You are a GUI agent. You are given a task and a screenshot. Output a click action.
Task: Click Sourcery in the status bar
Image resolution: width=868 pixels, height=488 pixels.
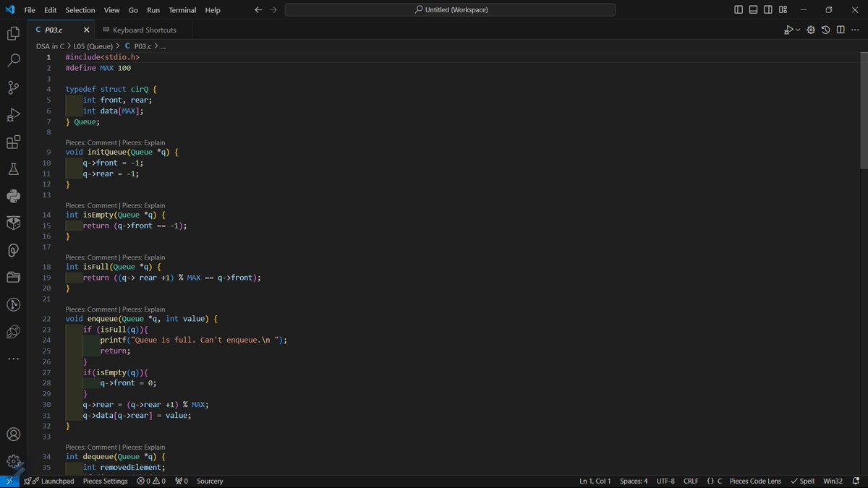210,481
